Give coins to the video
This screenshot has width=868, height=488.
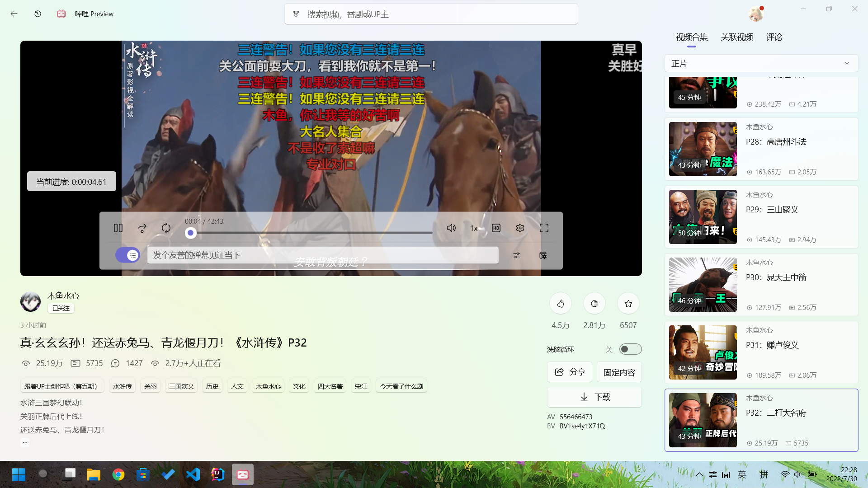click(594, 304)
